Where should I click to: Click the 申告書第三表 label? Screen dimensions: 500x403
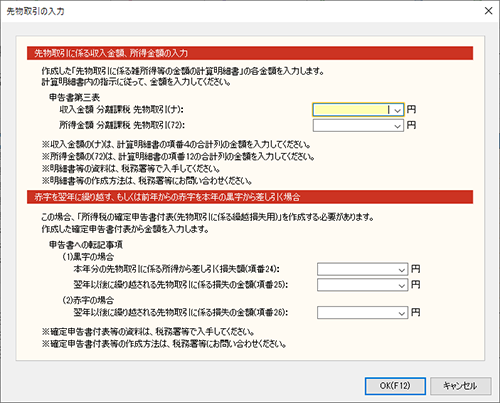pyautogui.click(x=75, y=97)
